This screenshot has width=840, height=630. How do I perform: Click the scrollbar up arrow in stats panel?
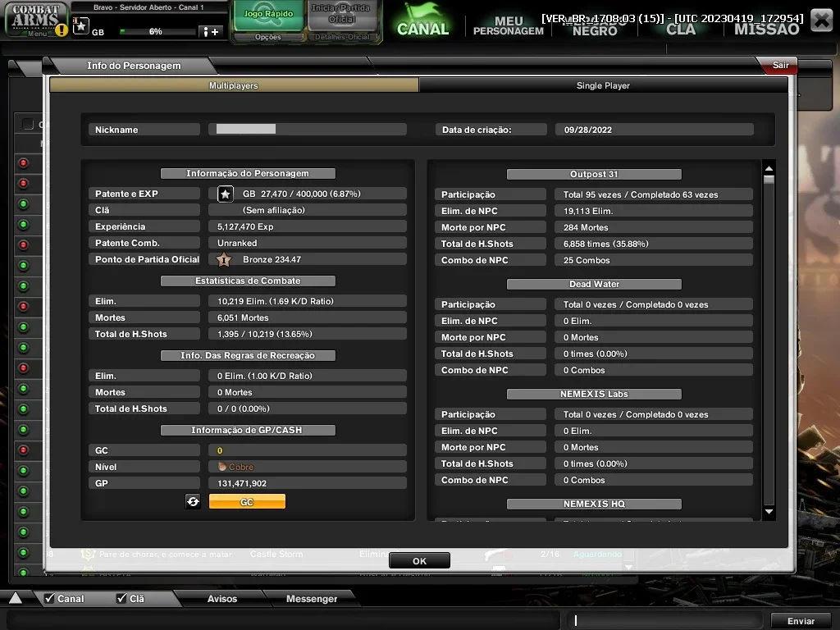[x=769, y=169]
